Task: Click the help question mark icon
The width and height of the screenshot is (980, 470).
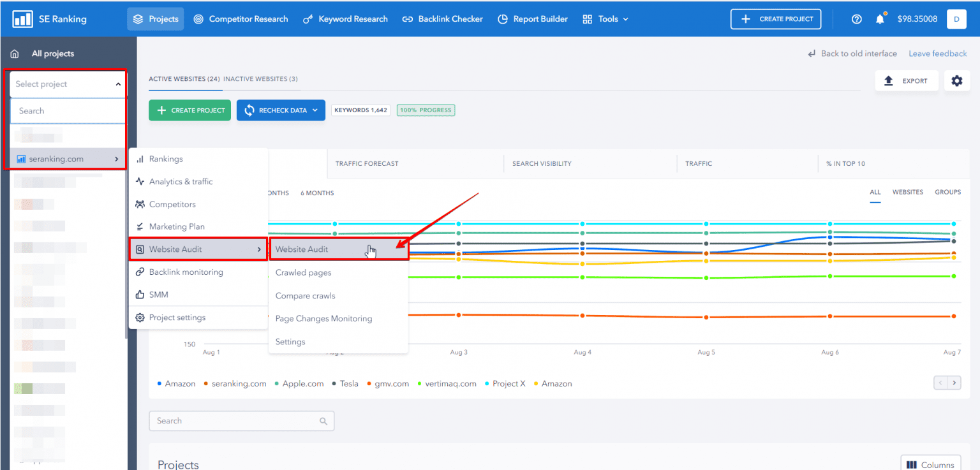Action: pos(857,19)
